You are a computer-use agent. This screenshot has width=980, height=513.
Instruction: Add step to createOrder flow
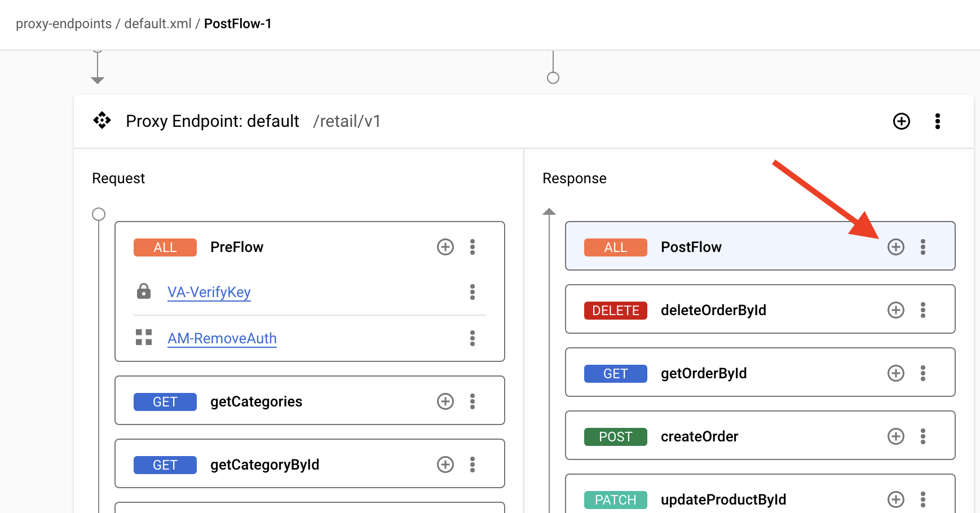895,436
